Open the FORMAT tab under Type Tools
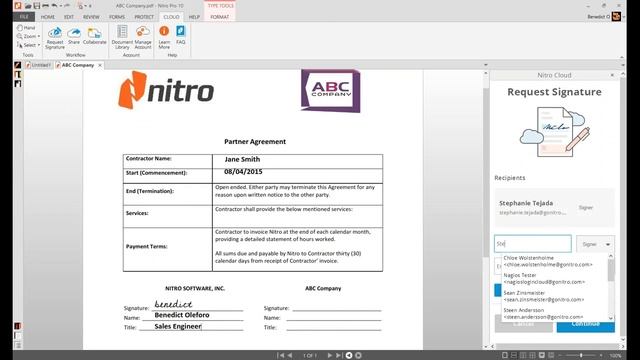 220,17
